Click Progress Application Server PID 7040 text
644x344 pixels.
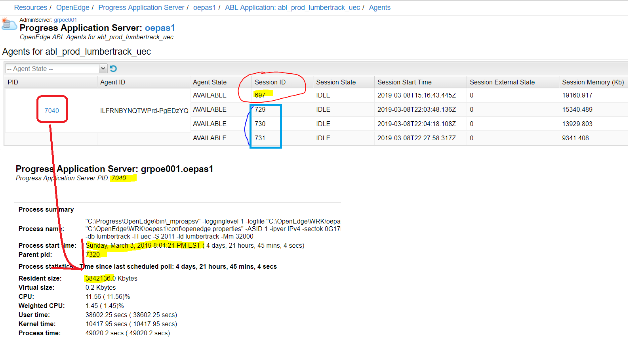(71, 178)
